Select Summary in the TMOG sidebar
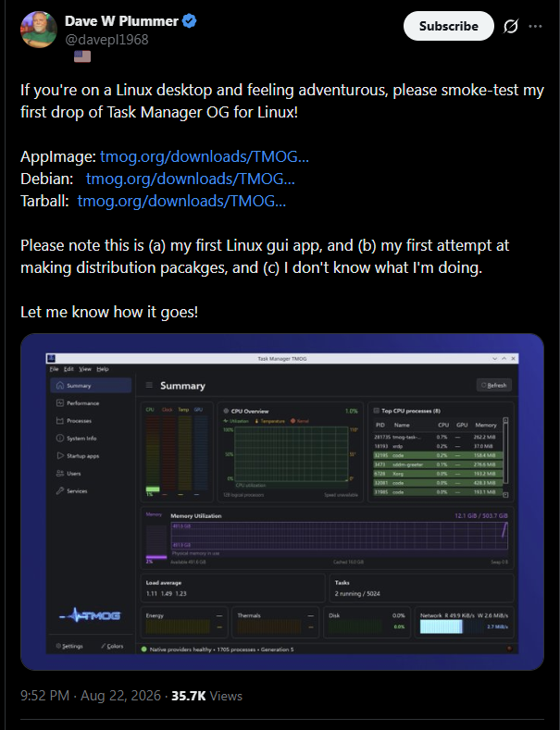This screenshot has height=730, width=560. coord(91,386)
